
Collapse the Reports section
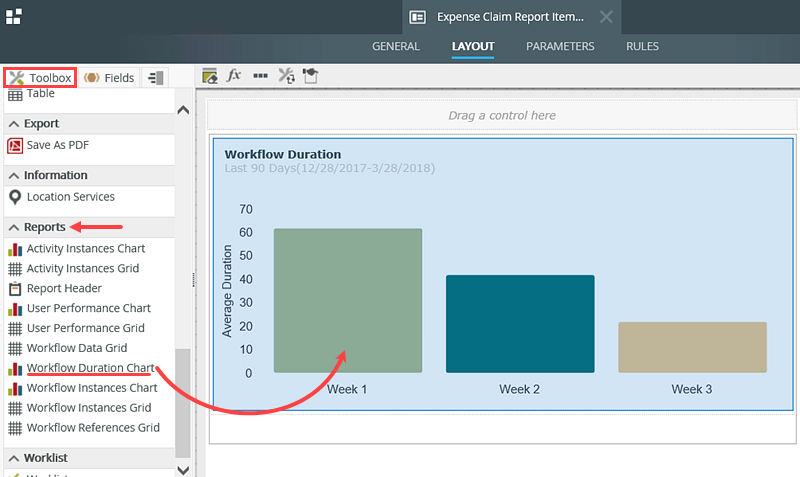[x=14, y=227]
